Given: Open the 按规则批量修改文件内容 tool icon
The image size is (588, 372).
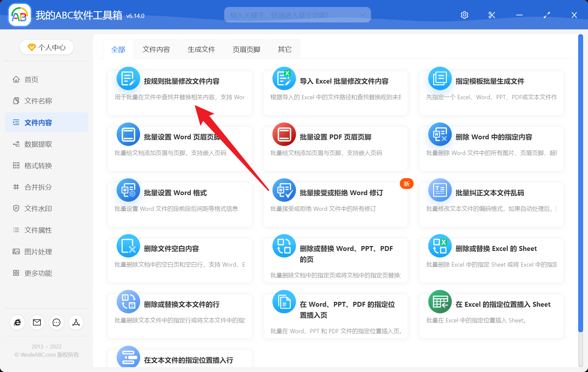Looking at the screenshot, I should (128, 78).
